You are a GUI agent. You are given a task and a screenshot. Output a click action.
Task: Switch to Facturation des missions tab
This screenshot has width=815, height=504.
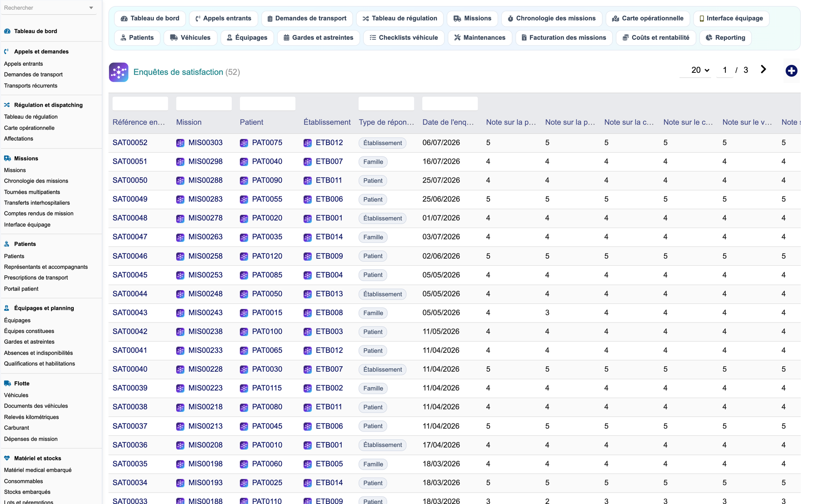coord(564,38)
